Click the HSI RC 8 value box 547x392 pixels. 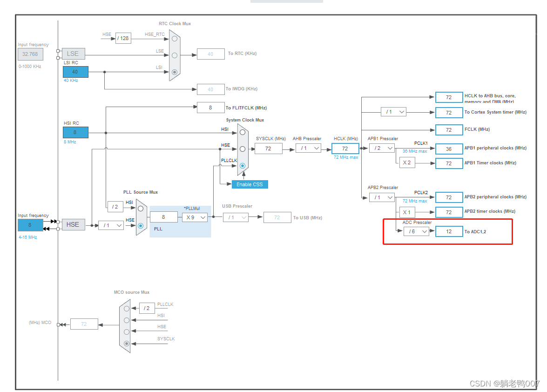(x=75, y=133)
